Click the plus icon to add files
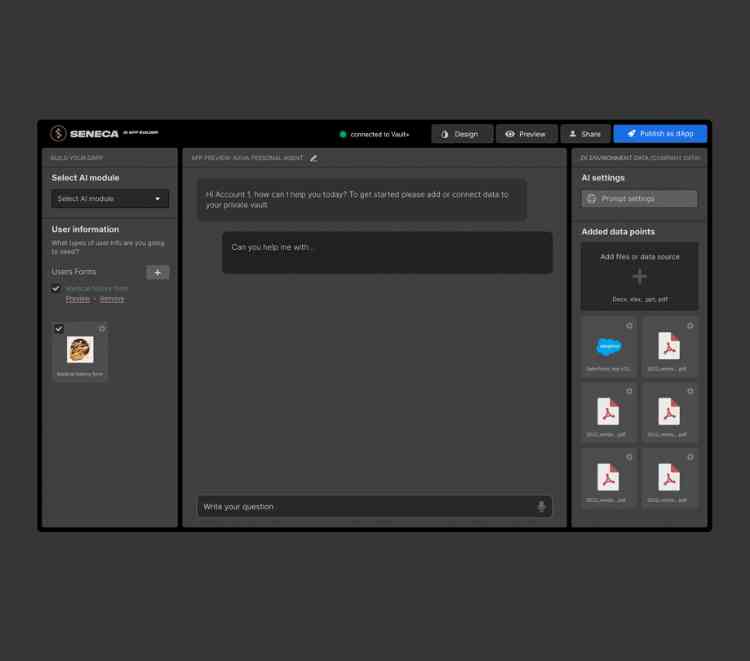 [x=639, y=276]
